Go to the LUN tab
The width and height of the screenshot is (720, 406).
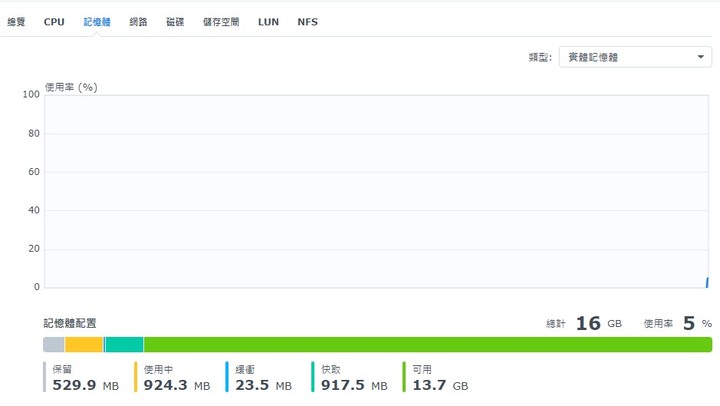268,22
